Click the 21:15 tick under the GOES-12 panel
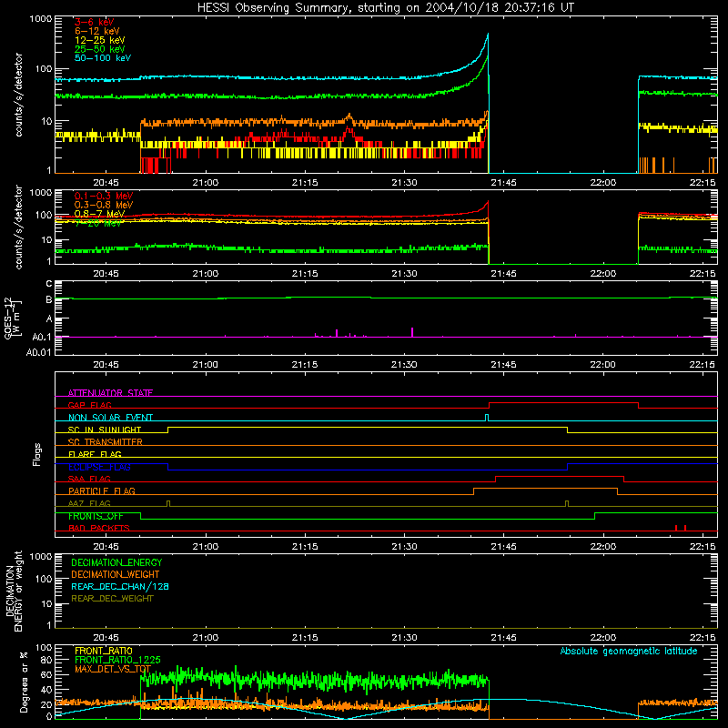728x728 pixels. point(305,365)
